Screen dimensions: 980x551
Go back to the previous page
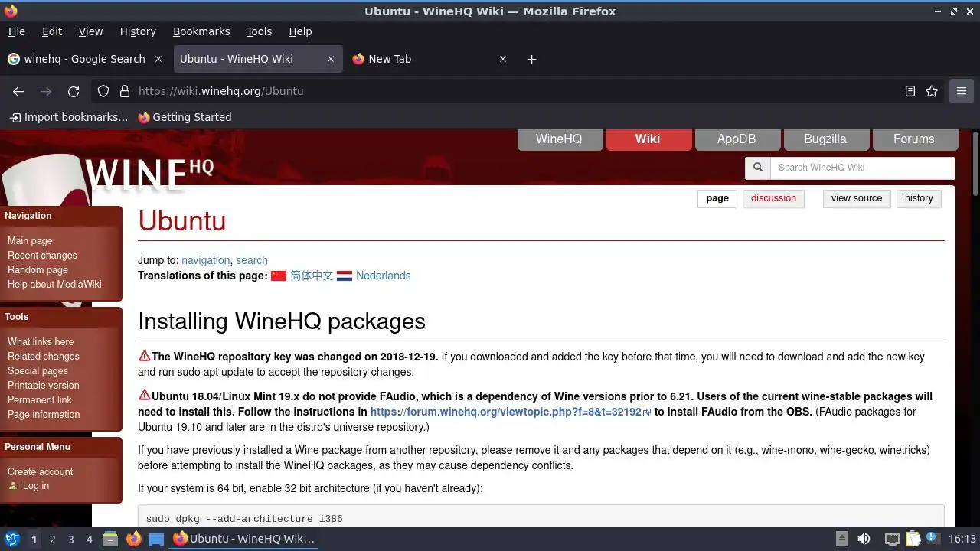point(18,91)
